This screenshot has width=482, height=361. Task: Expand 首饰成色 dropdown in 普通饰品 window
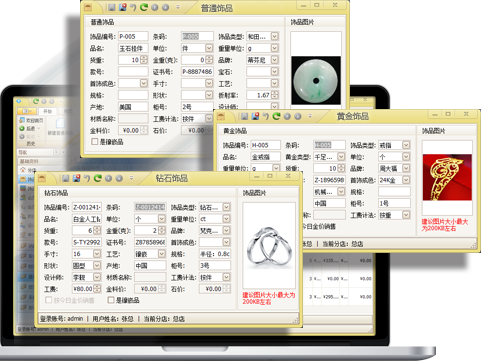(144, 83)
